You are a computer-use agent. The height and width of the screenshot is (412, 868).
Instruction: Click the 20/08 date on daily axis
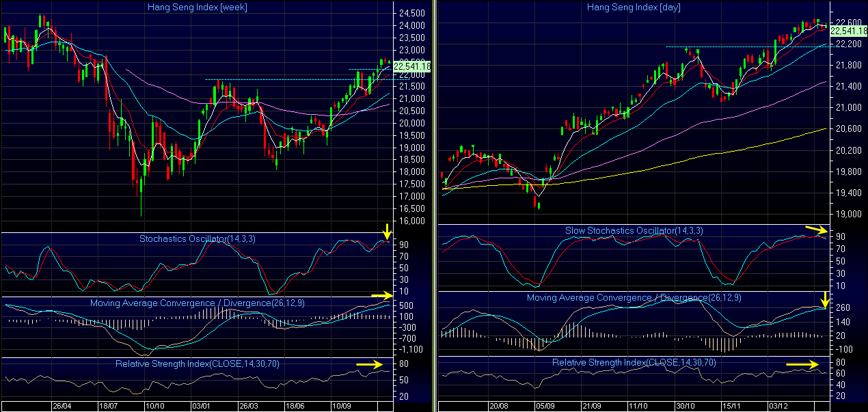498,406
